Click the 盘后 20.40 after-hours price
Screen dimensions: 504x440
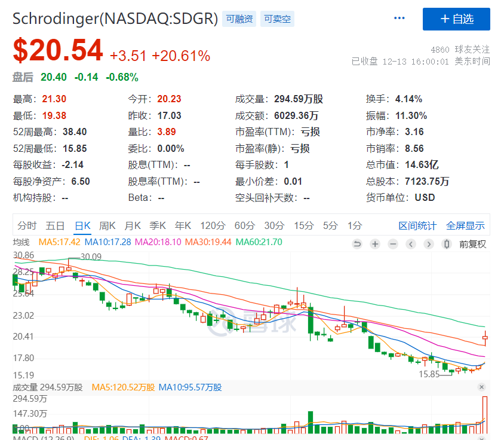pyautogui.click(x=53, y=77)
